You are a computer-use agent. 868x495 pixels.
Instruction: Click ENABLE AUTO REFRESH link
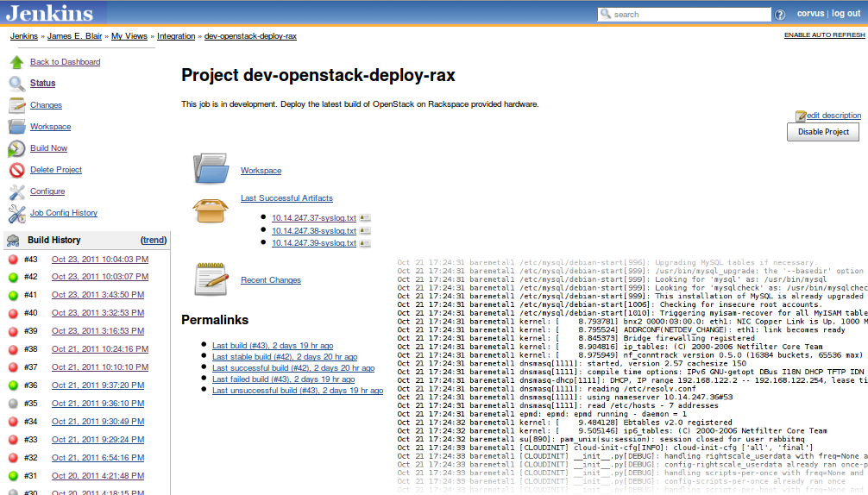[x=824, y=34]
